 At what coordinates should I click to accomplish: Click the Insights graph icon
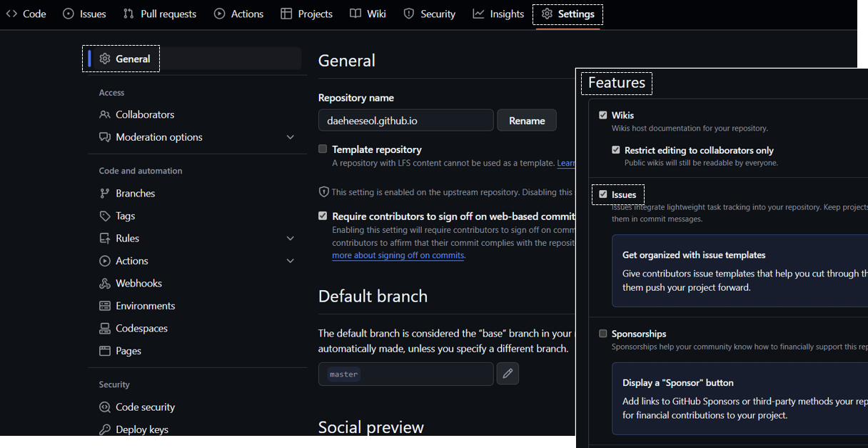pyautogui.click(x=478, y=14)
